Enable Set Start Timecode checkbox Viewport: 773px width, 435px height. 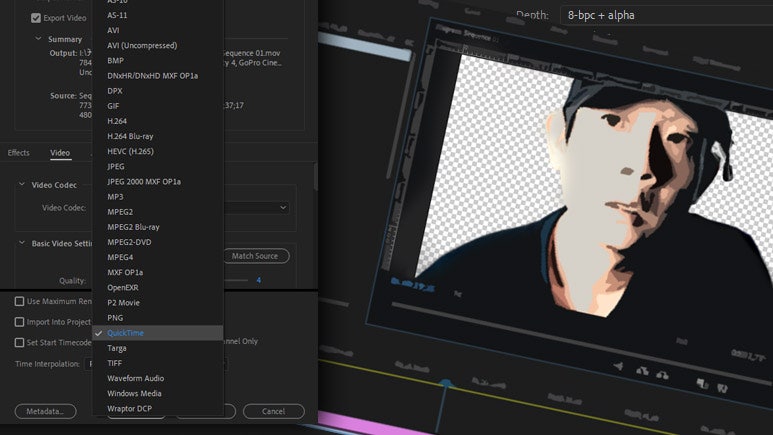tap(19, 342)
